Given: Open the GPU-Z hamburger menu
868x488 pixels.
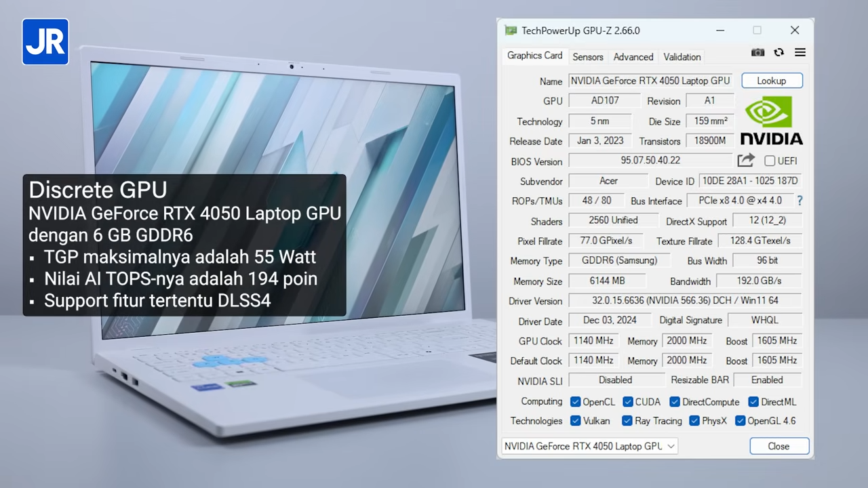Looking at the screenshot, I should click(800, 53).
